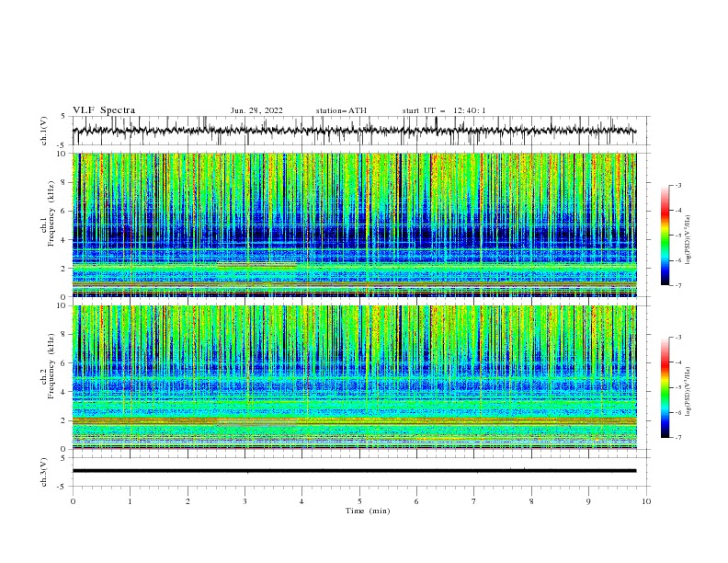Click the "-7" label on ch.1 colorbar
Viewport: 728px width, 563px height.
677,285
